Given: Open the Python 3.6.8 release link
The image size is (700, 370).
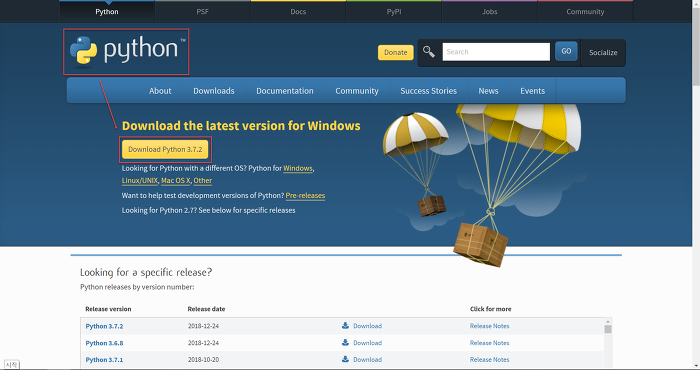Looking at the screenshot, I should click(x=104, y=343).
